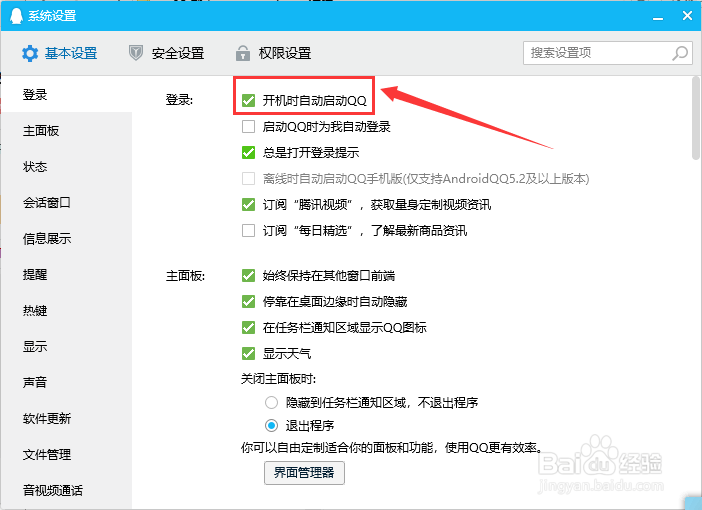Click the 界面管理器 button
Viewport: 702px width, 510px height.
(304, 473)
